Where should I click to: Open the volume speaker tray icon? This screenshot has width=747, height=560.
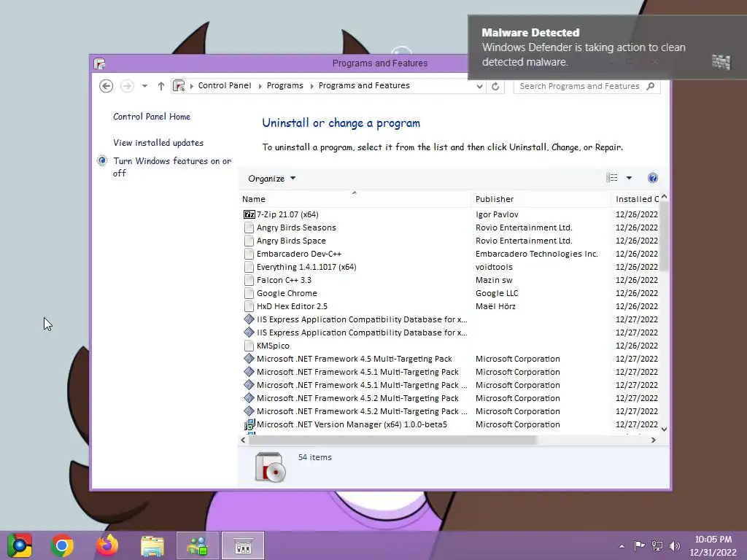[x=675, y=545]
